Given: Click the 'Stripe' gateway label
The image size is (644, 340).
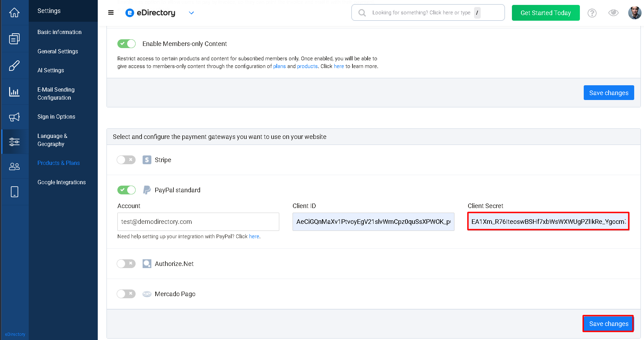Looking at the screenshot, I should [x=163, y=160].
